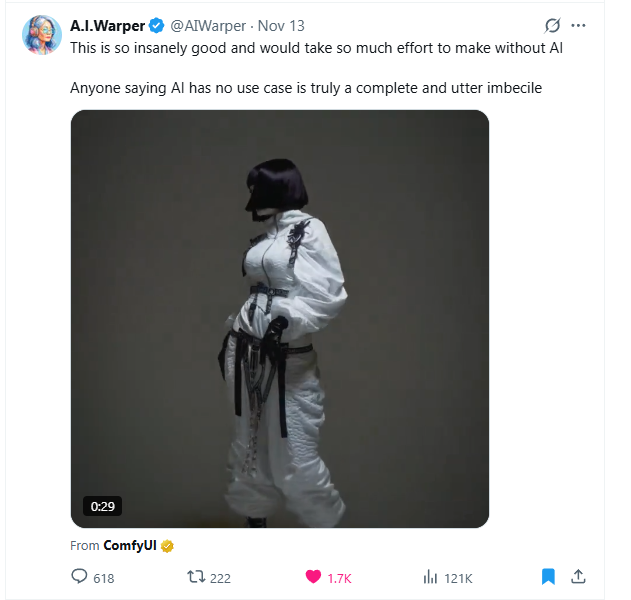Open the A.I.Warper display name link
This screenshot has height=600, width=631.
tap(107, 26)
